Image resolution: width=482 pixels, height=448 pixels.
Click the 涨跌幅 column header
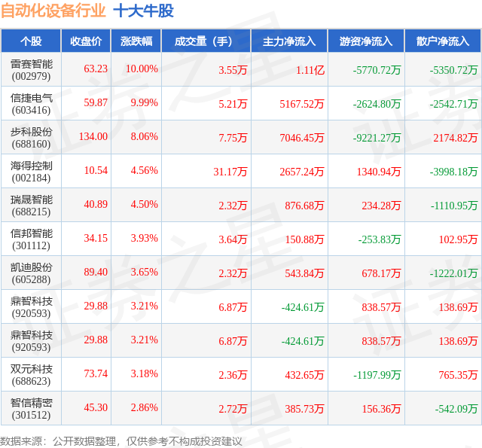[136, 41]
